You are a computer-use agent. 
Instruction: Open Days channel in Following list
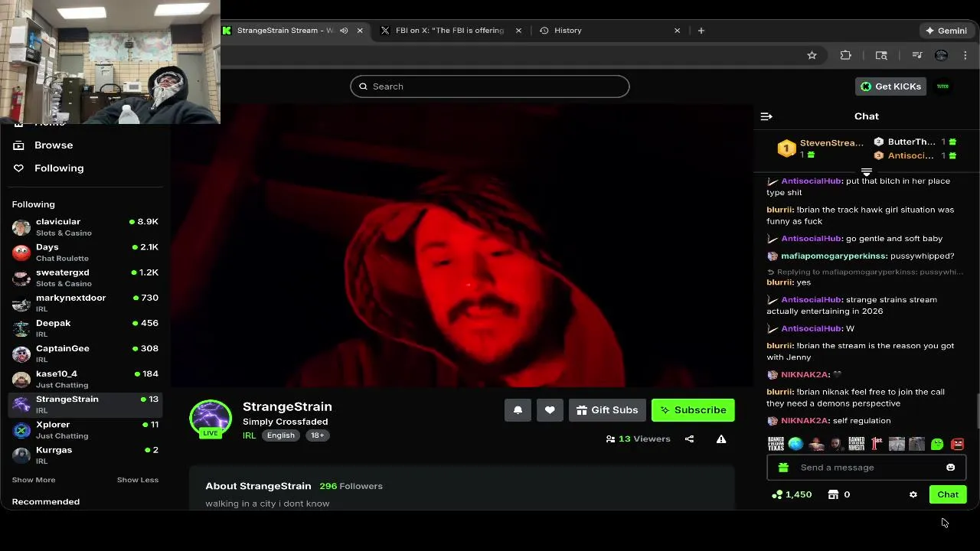[x=85, y=253]
